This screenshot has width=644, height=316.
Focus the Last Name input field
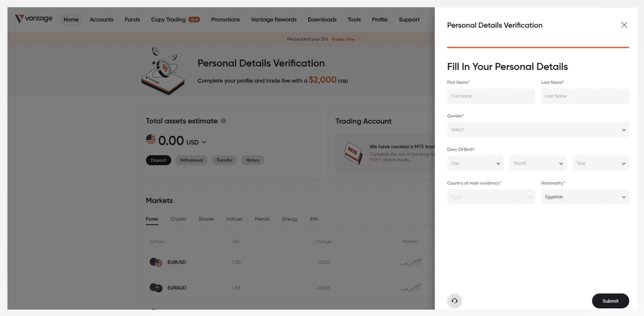[x=585, y=96]
